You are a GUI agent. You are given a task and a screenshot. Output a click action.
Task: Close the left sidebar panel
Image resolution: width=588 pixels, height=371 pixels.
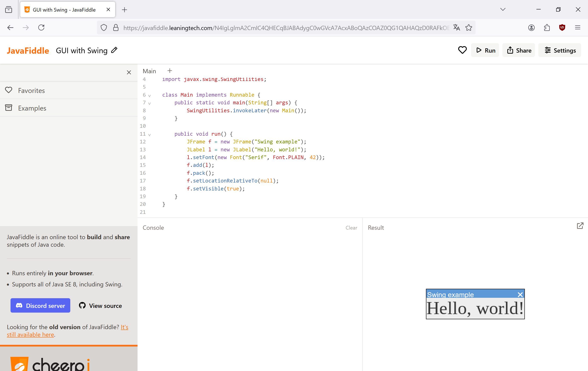(129, 72)
